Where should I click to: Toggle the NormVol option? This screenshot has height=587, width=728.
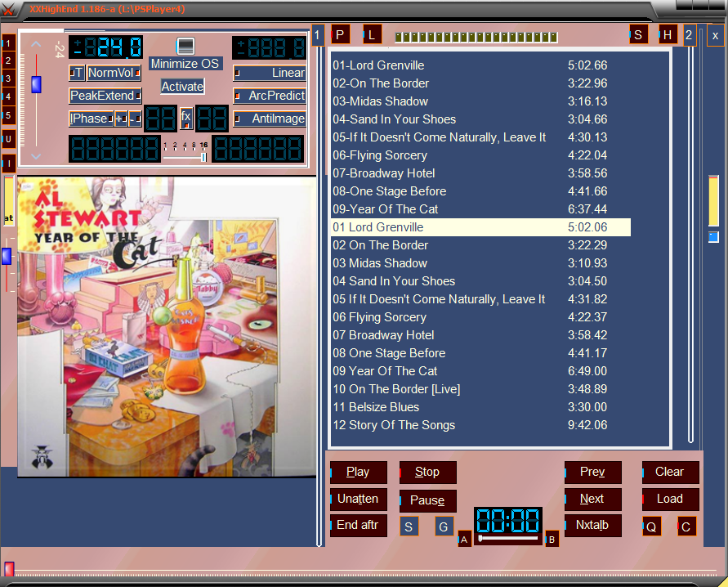coord(114,73)
